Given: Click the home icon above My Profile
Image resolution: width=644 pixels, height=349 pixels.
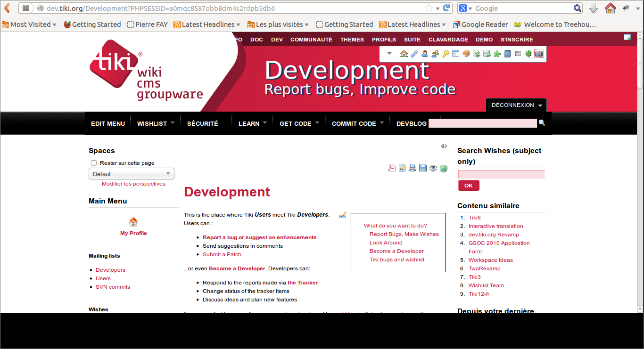Looking at the screenshot, I should [133, 222].
